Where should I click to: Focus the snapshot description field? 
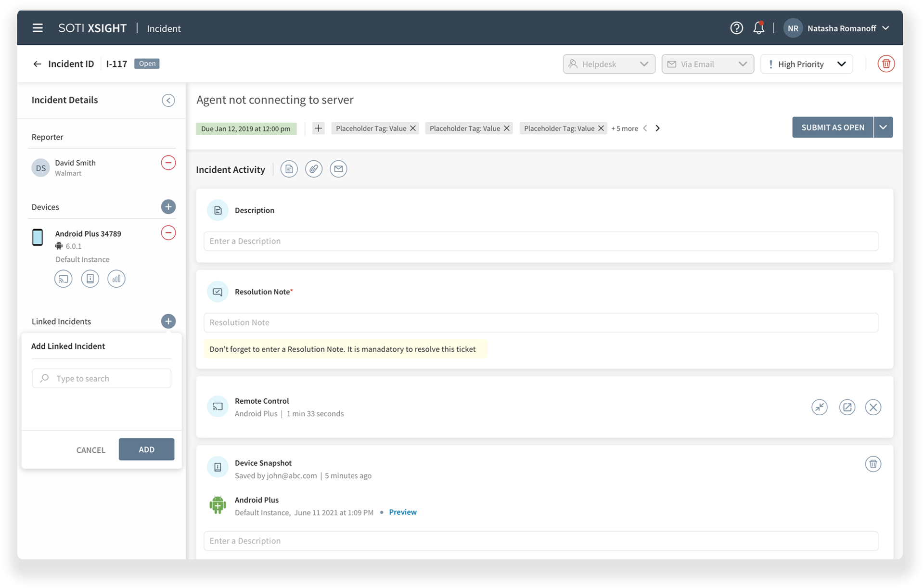point(541,541)
